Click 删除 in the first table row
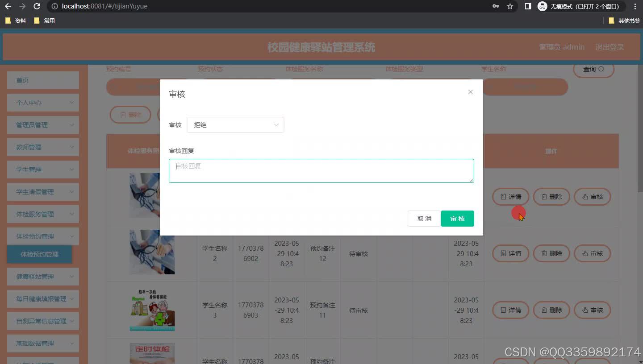This screenshot has width=643, height=364. pos(551,197)
